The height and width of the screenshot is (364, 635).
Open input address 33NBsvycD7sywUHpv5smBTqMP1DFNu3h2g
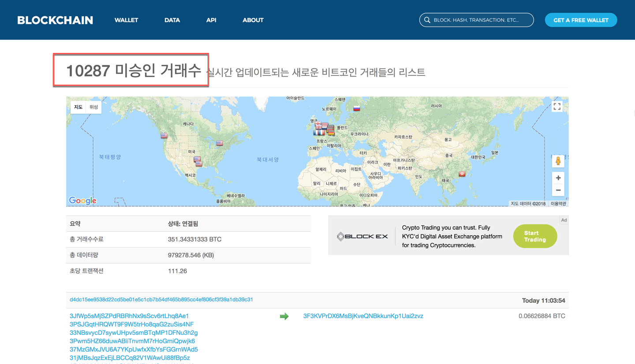coord(134,333)
